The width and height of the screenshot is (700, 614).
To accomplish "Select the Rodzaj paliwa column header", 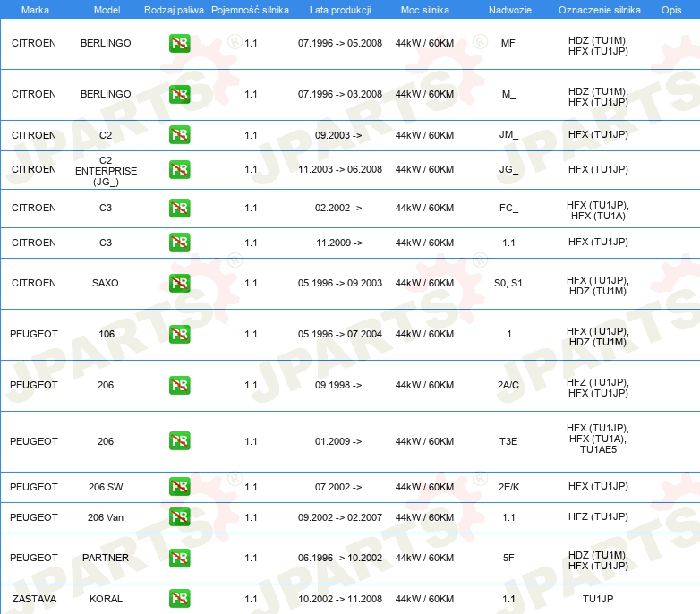I will click(x=174, y=9).
